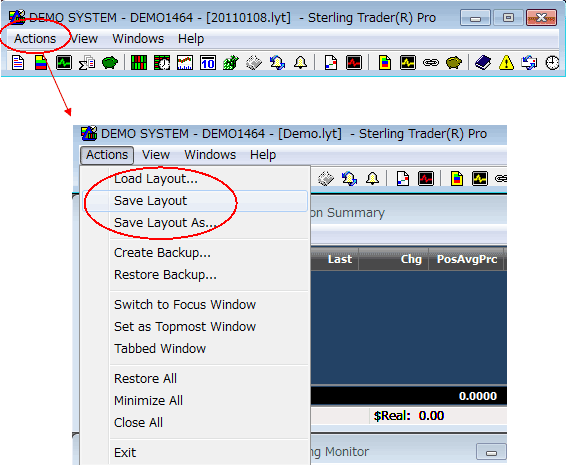Open Windows menu in the 20110108.lyt window

point(138,39)
